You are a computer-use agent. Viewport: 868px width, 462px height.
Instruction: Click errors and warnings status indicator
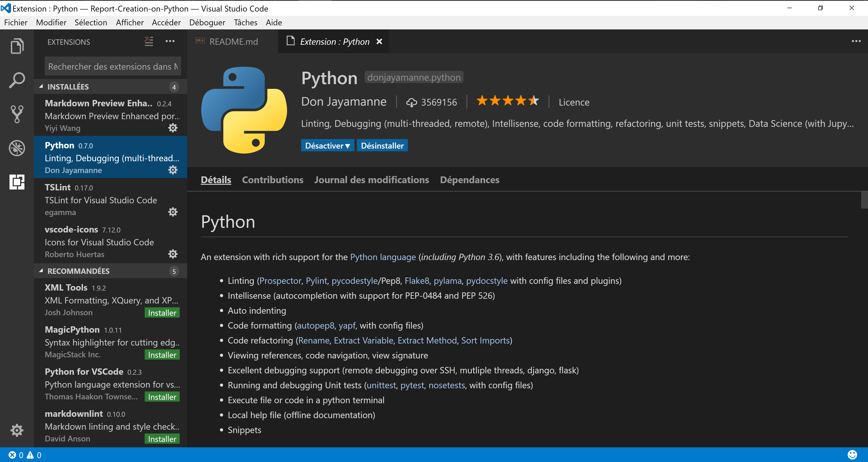click(25, 455)
